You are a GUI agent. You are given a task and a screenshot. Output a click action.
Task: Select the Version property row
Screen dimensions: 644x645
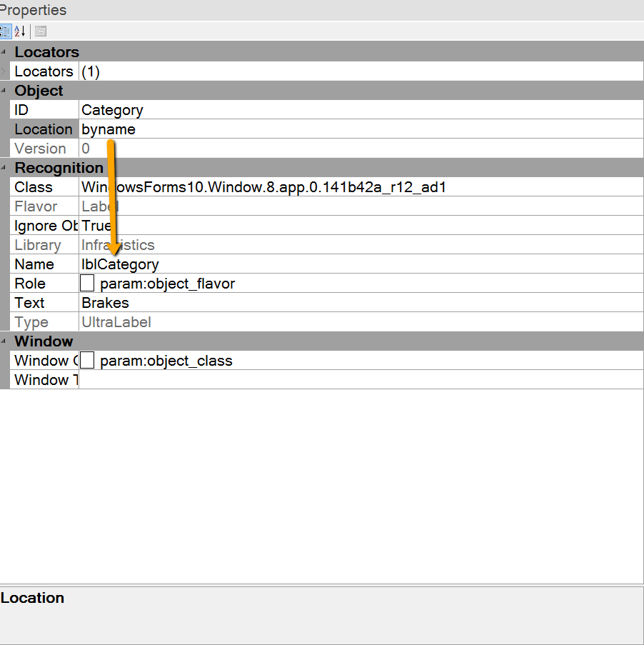click(x=40, y=149)
